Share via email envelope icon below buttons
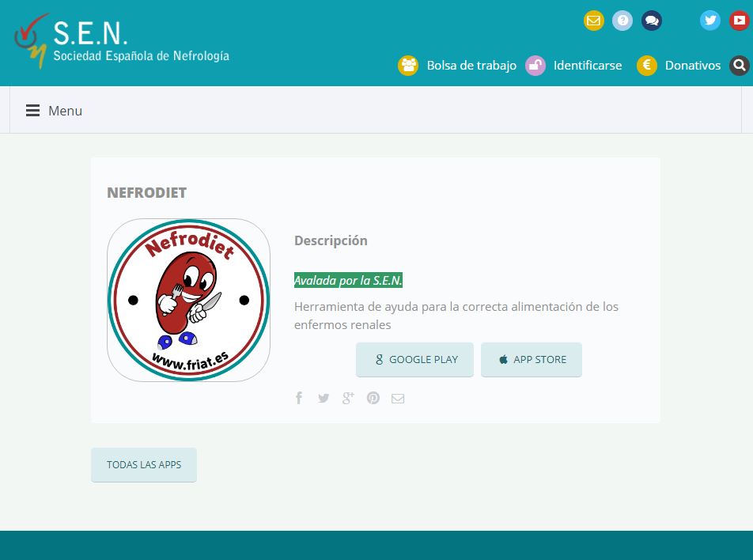Screen dimensions: 753x560 point(398,398)
